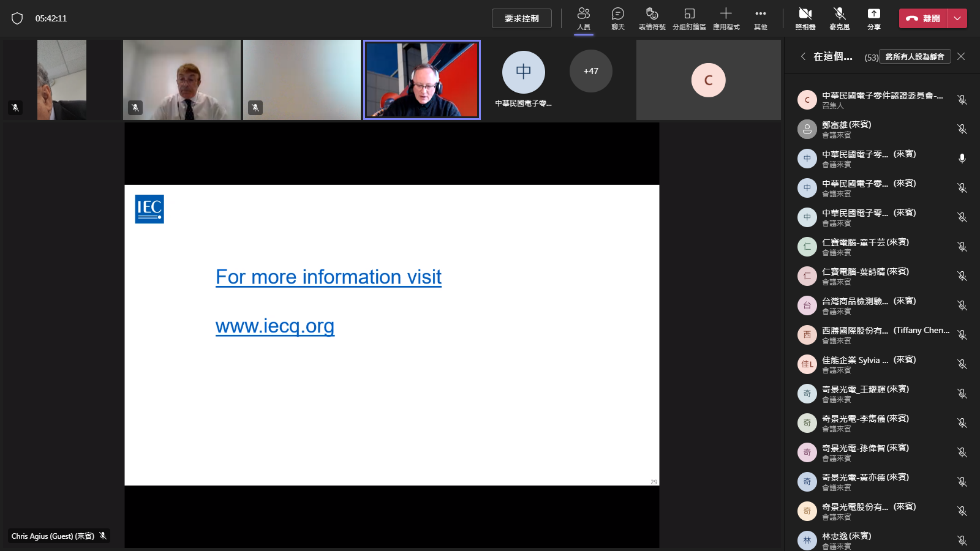This screenshot has height=551, width=980.
Task: Follow the www.iecq.org link on the slide
Action: [x=275, y=326]
